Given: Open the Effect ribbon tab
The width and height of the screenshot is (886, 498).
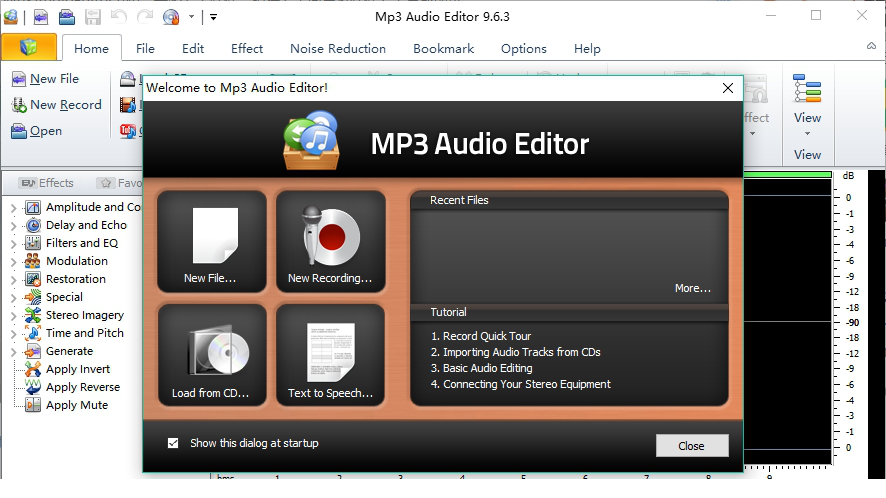Looking at the screenshot, I should click(247, 49).
